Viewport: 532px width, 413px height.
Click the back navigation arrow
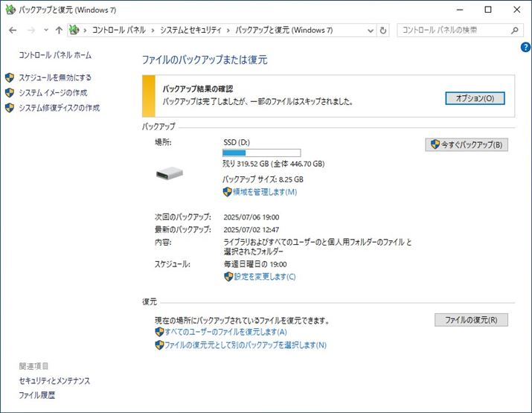click(13, 31)
